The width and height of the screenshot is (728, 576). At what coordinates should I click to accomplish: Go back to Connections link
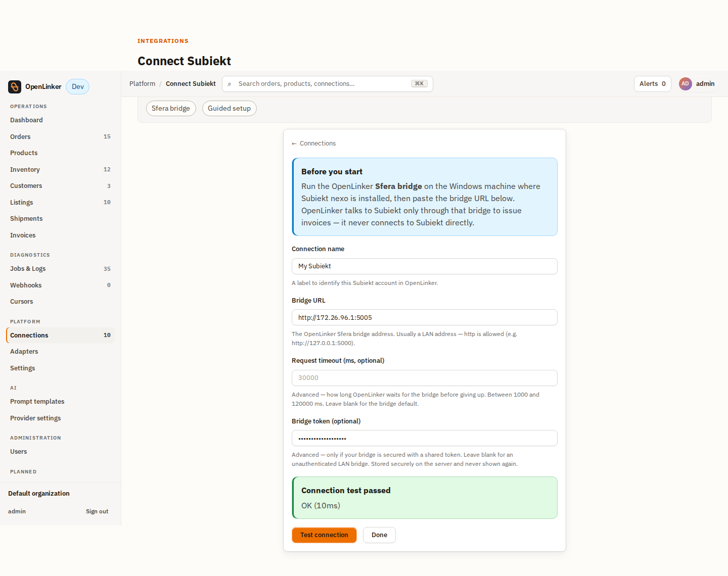313,143
